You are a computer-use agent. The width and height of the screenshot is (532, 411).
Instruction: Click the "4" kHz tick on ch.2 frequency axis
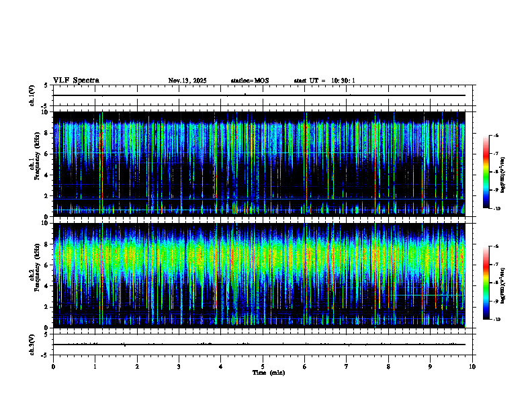[46, 286]
